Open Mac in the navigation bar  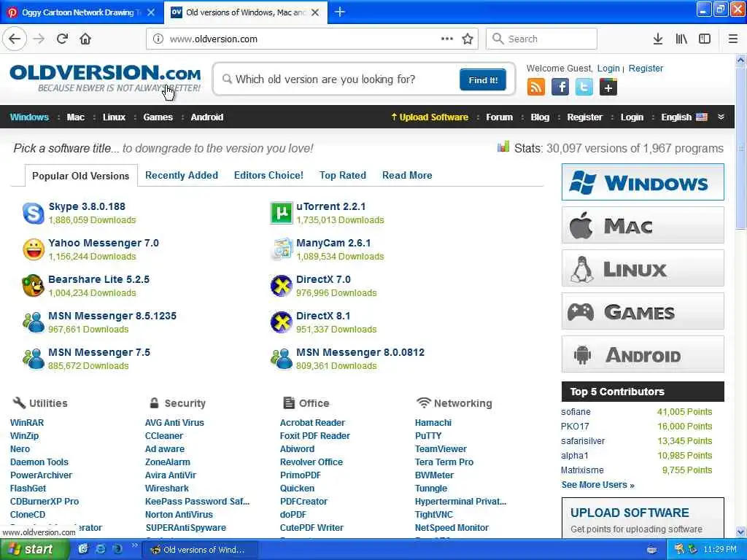tap(75, 117)
